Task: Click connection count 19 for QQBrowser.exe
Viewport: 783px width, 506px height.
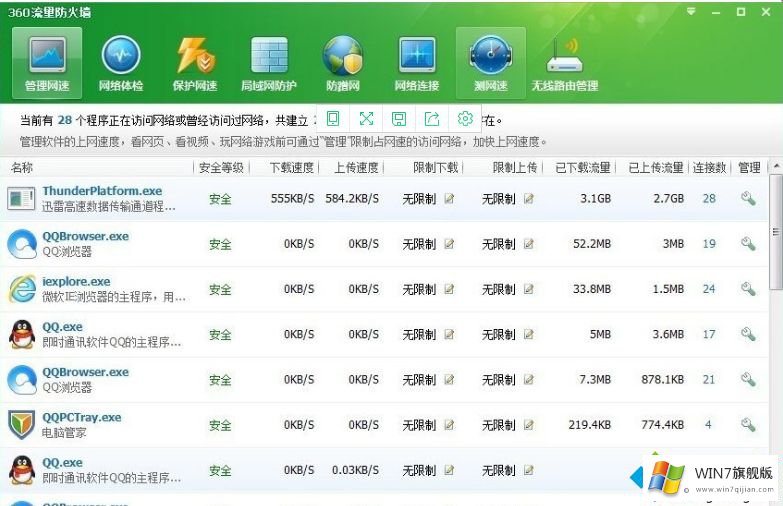Action: [x=709, y=244]
